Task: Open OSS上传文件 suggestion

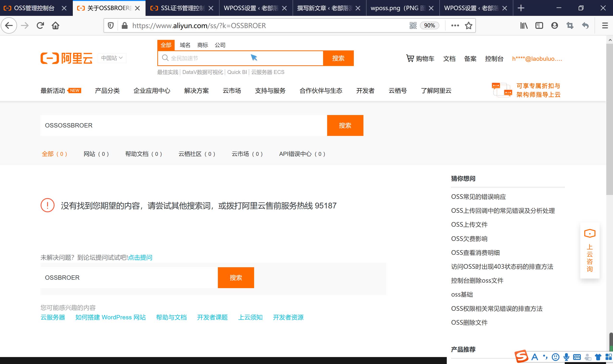Action: pos(469,224)
